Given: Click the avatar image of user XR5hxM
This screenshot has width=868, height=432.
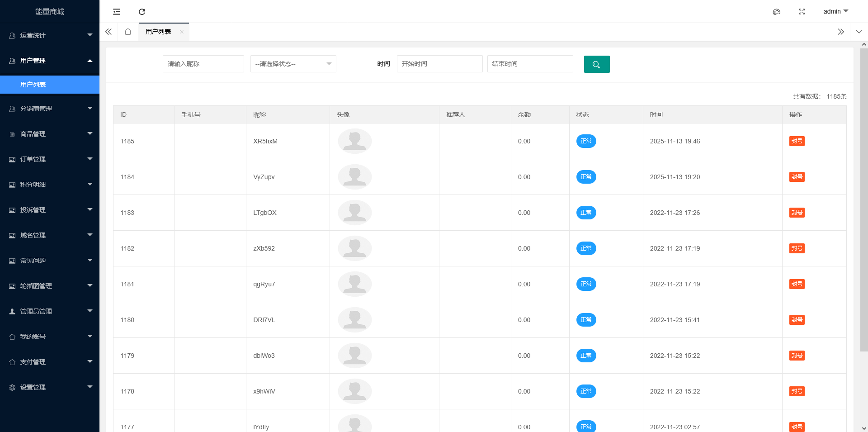Looking at the screenshot, I should click(355, 141).
